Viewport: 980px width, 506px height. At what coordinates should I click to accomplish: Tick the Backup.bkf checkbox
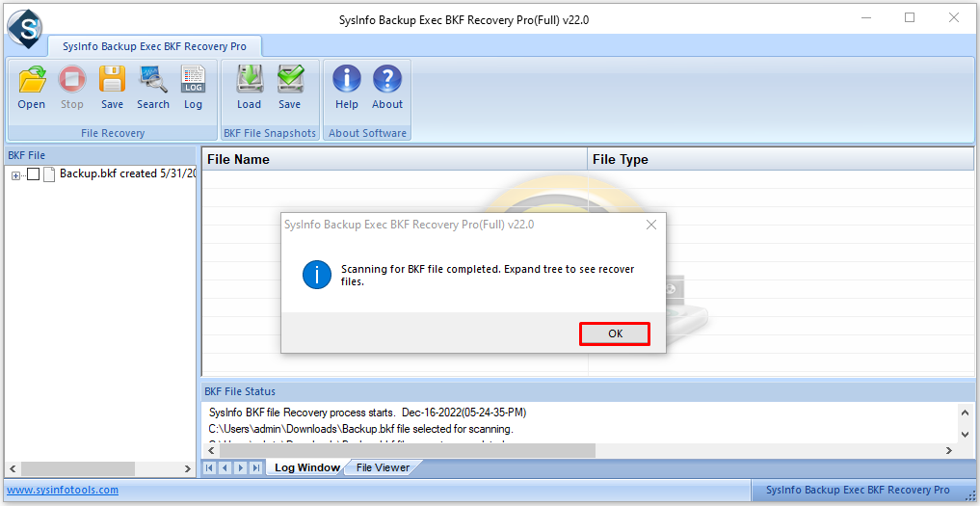[x=34, y=174]
